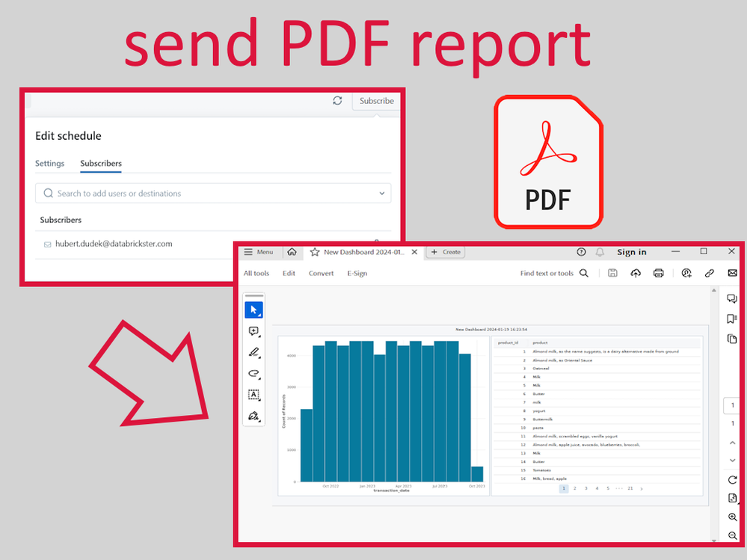Send file via envelope mail icon

tap(732, 274)
